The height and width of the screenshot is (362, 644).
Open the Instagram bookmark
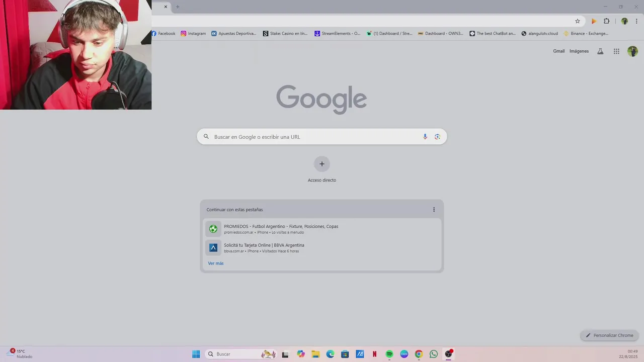tap(194, 34)
